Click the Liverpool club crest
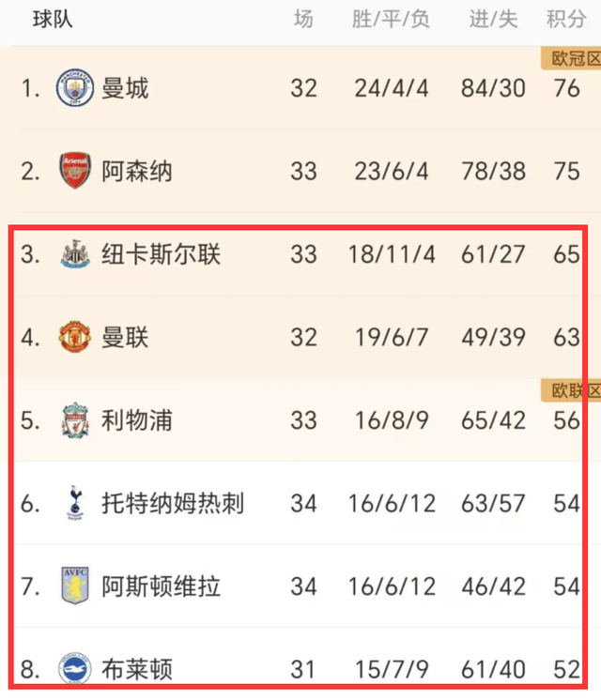This screenshot has height=700, width=601. coord(75,420)
